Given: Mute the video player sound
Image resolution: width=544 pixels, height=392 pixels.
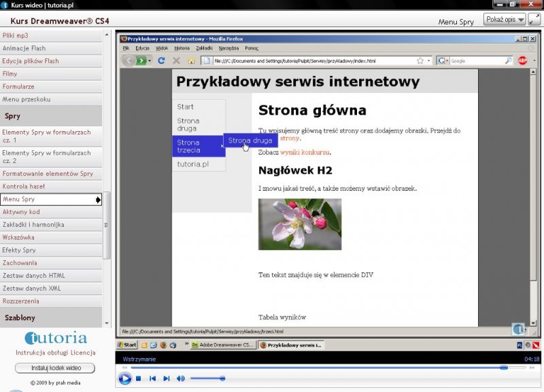Looking at the screenshot, I should point(181,378).
